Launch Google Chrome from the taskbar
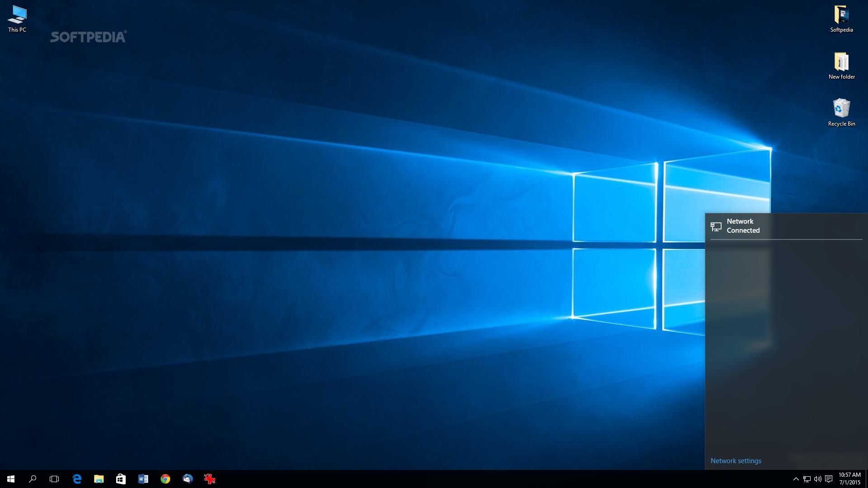The height and width of the screenshot is (488, 868). tap(165, 479)
